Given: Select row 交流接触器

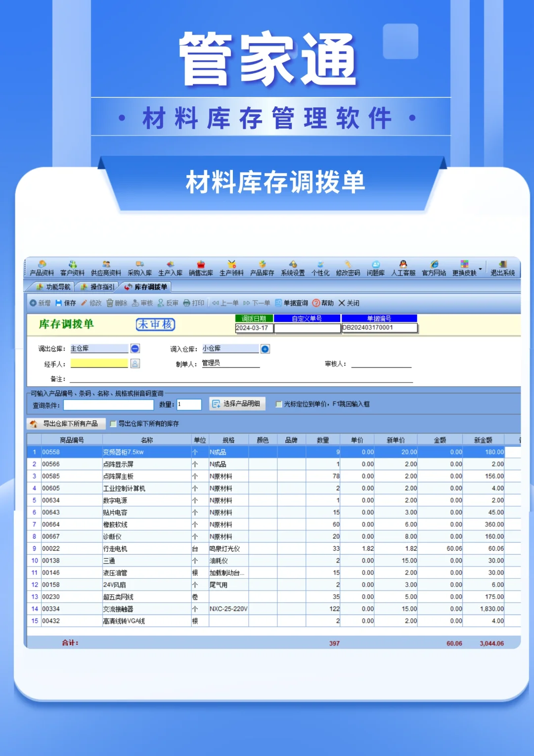Looking at the screenshot, I should pyautogui.click(x=273, y=609).
